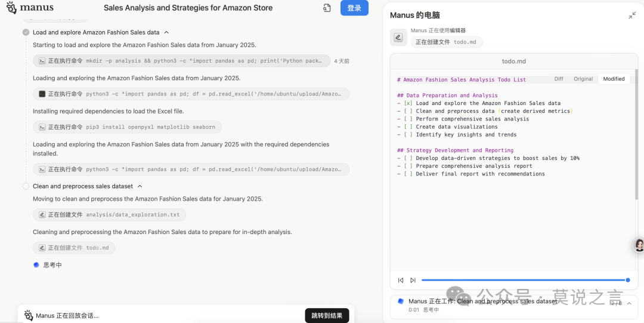This screenshot has height=323, width=644.
Task: Click '# Amazon Fashion Sales Analysis Todo List' heading
Action: click(x=462, y=80)
